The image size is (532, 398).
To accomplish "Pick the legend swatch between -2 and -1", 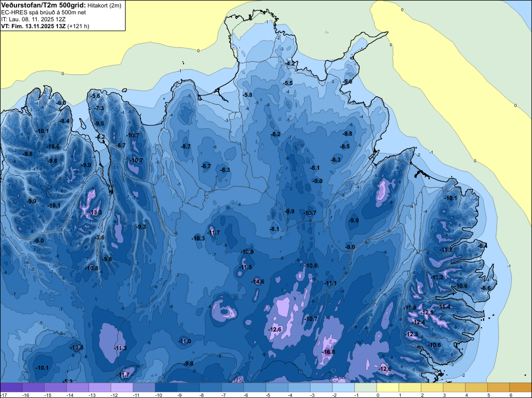I will tap(343, 387).
